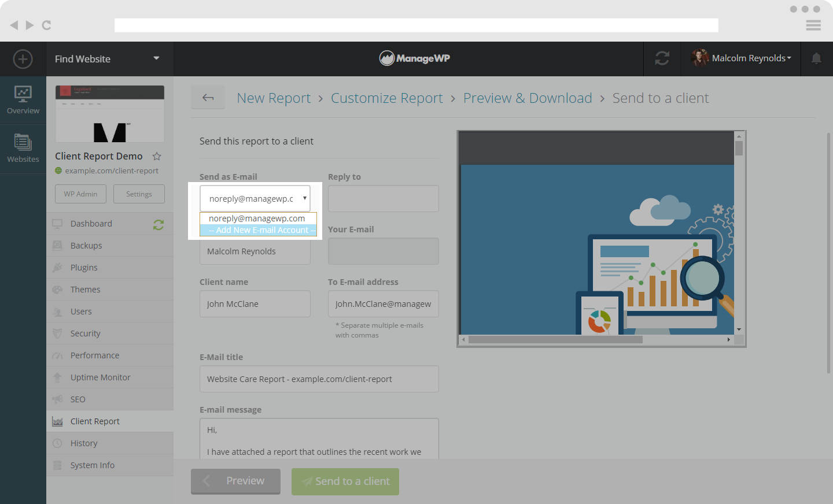Image resolution: width=833 pixels, height=504 pixels.
Task: Click the Plugins icon in sidebar
Action: click(x=57, y=268)
